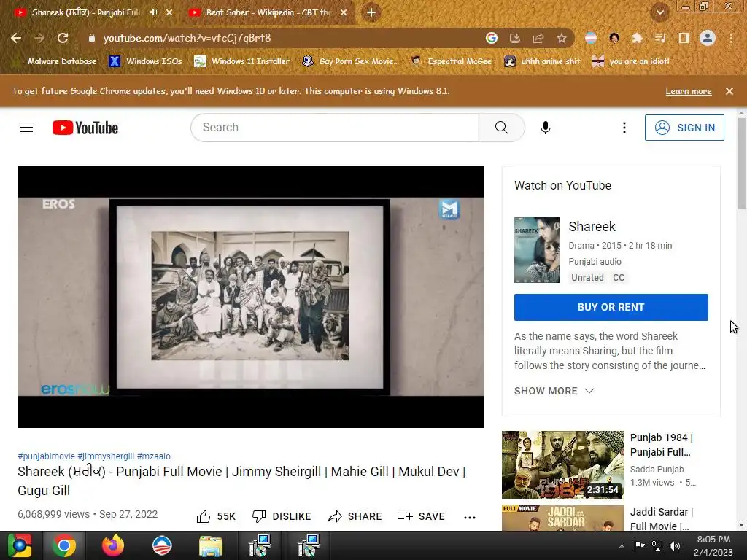Show hidden system tray icons arrow
The height and width of the screenshot is (560, 747).
[x=622, y=546]
